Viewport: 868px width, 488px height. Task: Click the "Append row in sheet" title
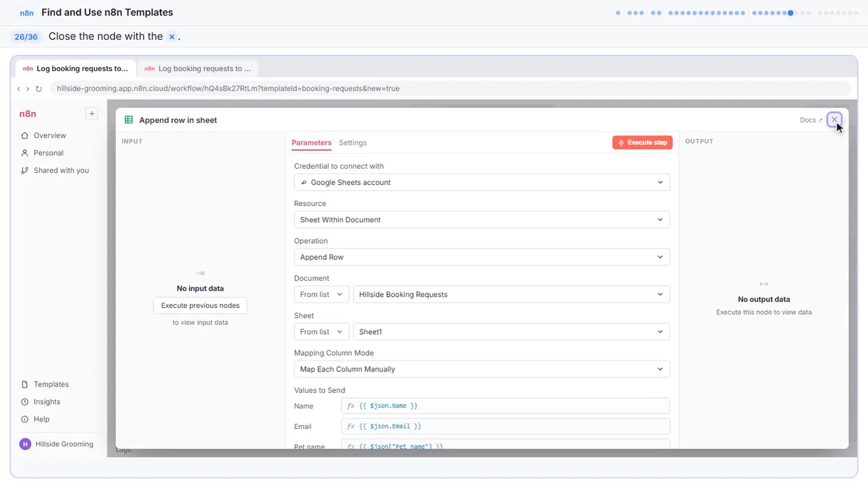(178, 120)
